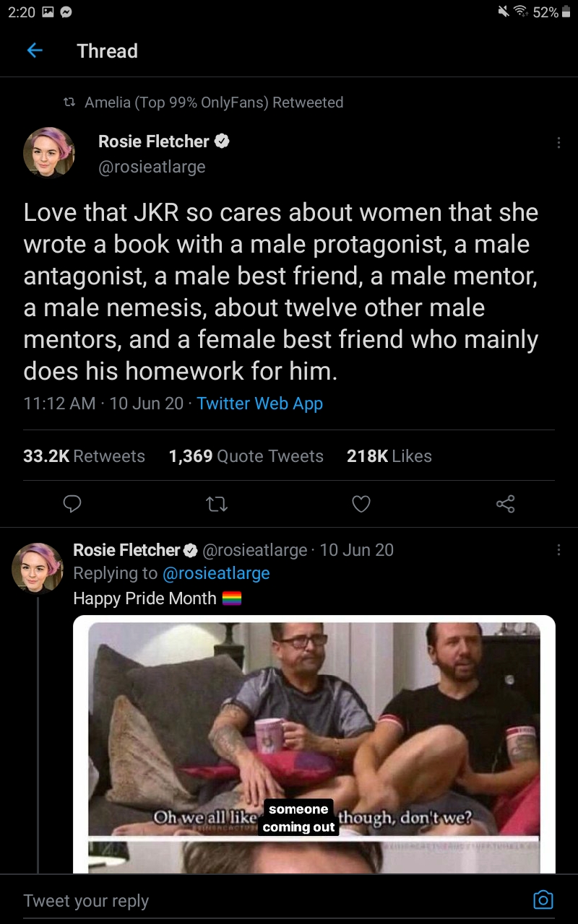The image size is (578, 924).
Task: Tap the back arrow beside Thread
Action: point(34,51)
